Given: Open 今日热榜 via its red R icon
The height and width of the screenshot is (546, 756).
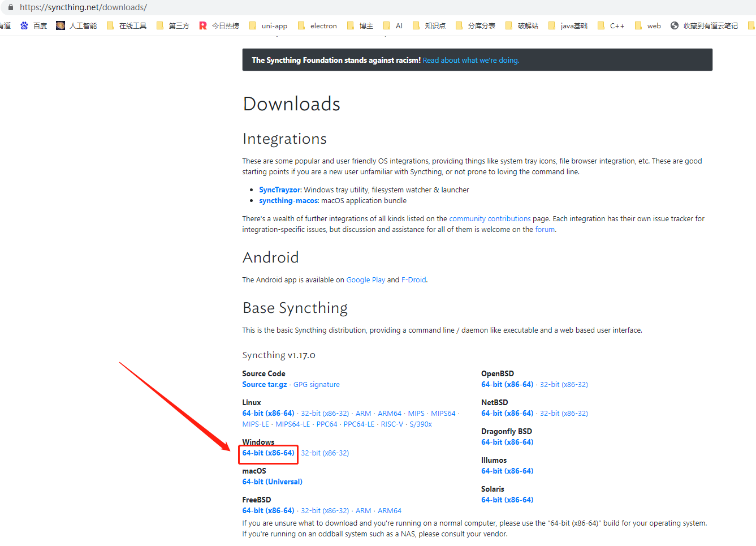Looking at the screenshot, I should pos(202,25).
